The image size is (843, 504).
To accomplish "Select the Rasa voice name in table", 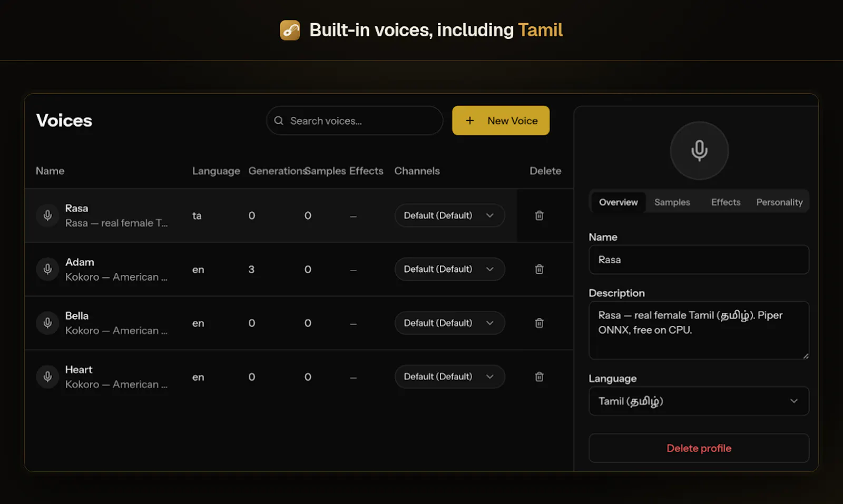I will tap(77, 209).
